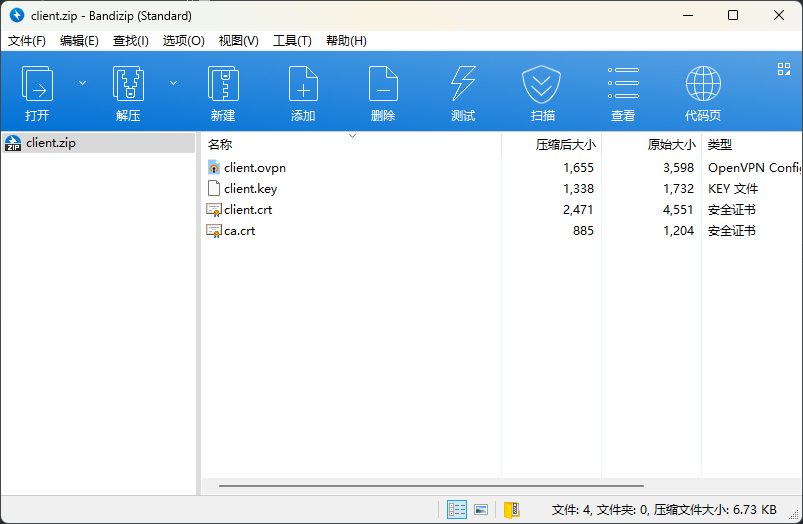Expand the dropdown arrow next to 解压
Screen dimensions: 803x524
click(174, 83)
